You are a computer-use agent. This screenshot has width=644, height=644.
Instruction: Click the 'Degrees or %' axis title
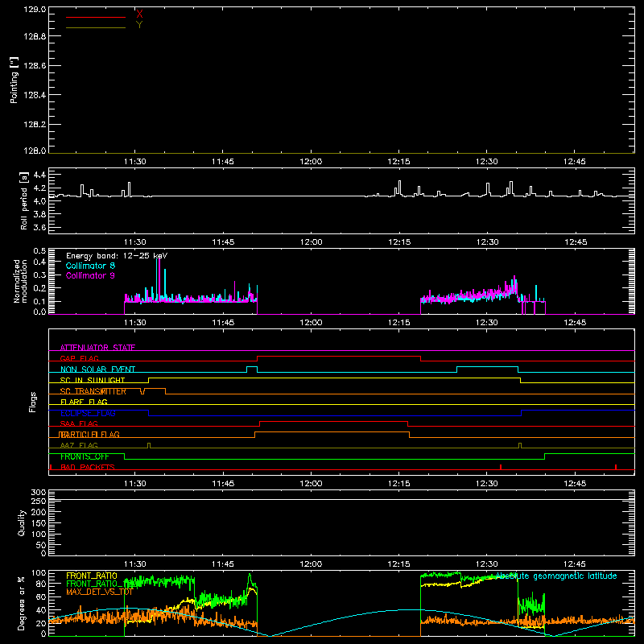[22, 603]
